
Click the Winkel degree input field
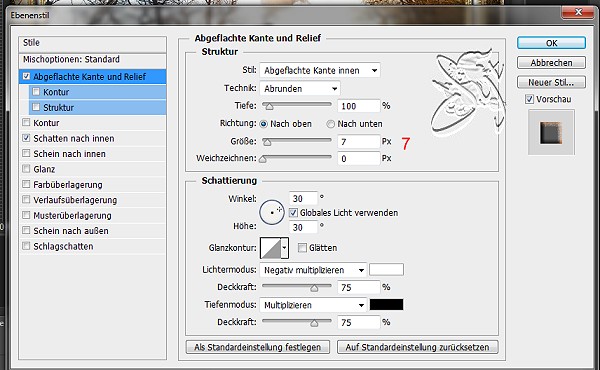click(303, 199)
